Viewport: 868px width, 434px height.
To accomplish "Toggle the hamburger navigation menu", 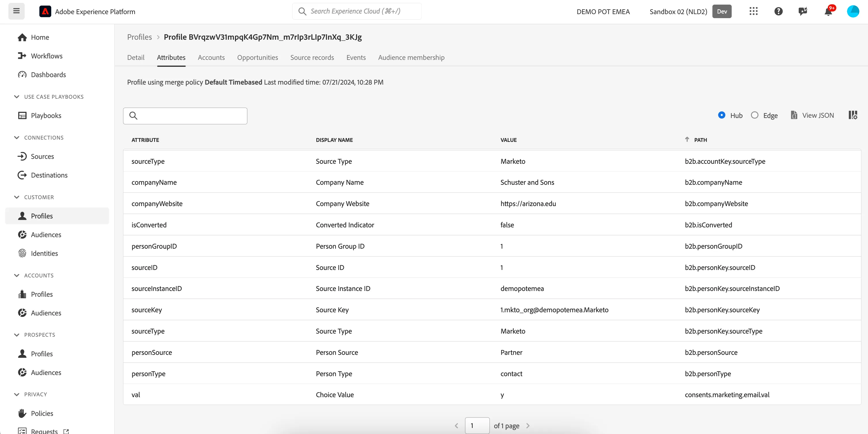I will [16, 11].
